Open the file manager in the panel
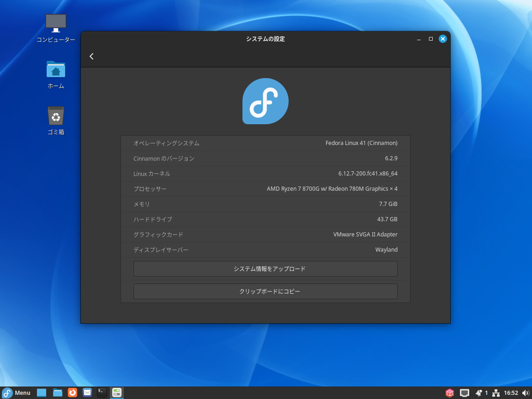532x399 pixels. tap(58, 393)
